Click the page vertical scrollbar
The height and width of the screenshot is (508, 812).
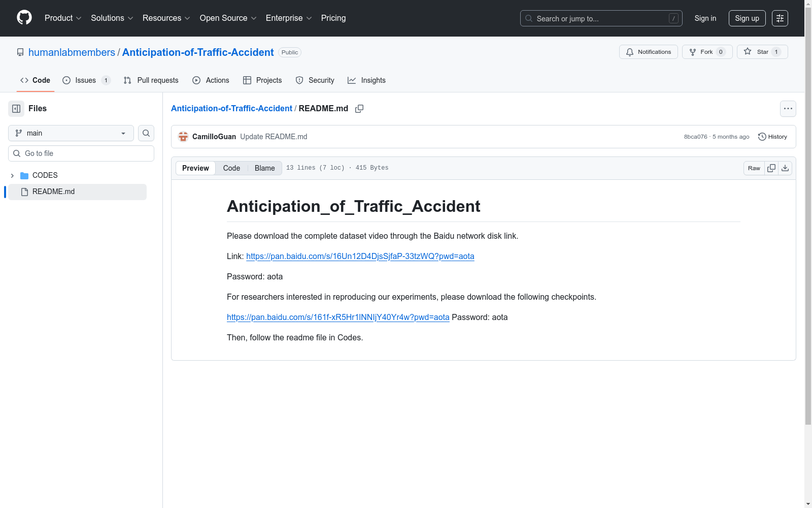(808, 213)
